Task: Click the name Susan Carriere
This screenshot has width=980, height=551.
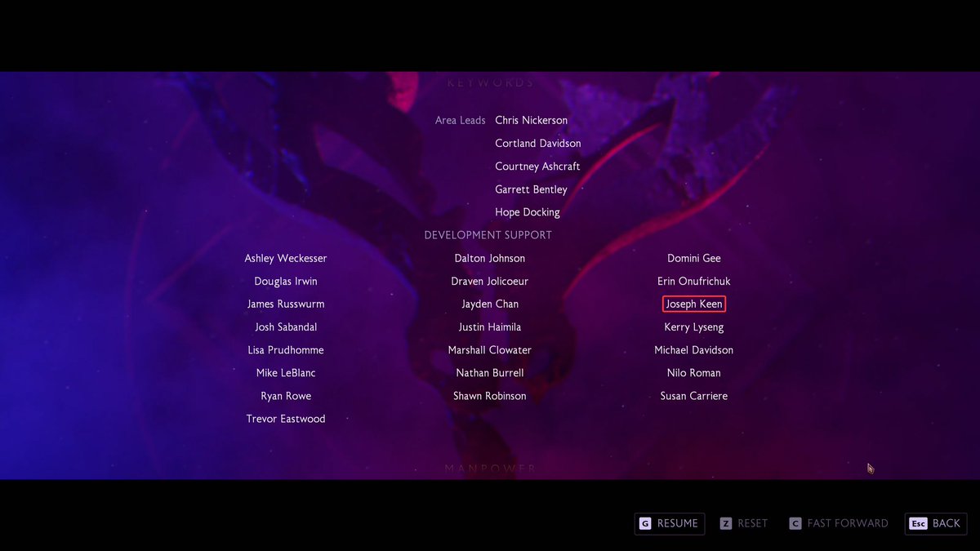Action: 694,395
